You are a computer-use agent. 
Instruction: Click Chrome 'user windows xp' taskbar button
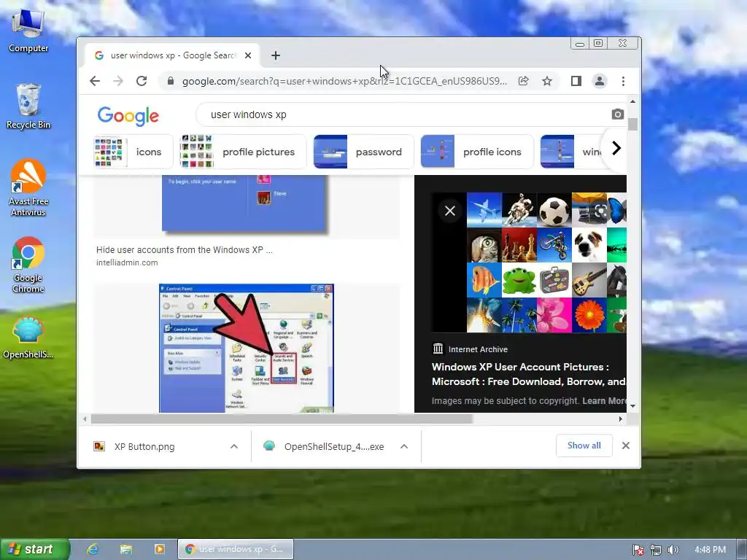(x=236, y=549)
